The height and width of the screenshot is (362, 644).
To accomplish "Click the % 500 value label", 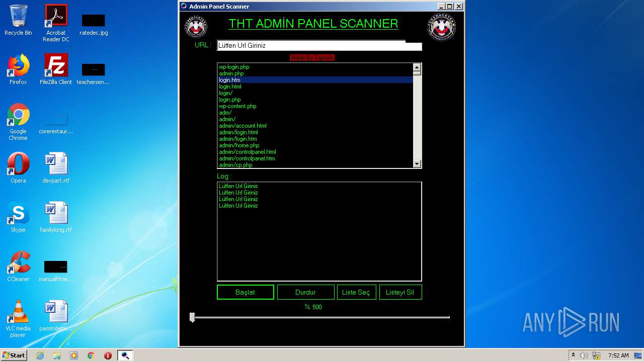I will [x=313, y=307].
